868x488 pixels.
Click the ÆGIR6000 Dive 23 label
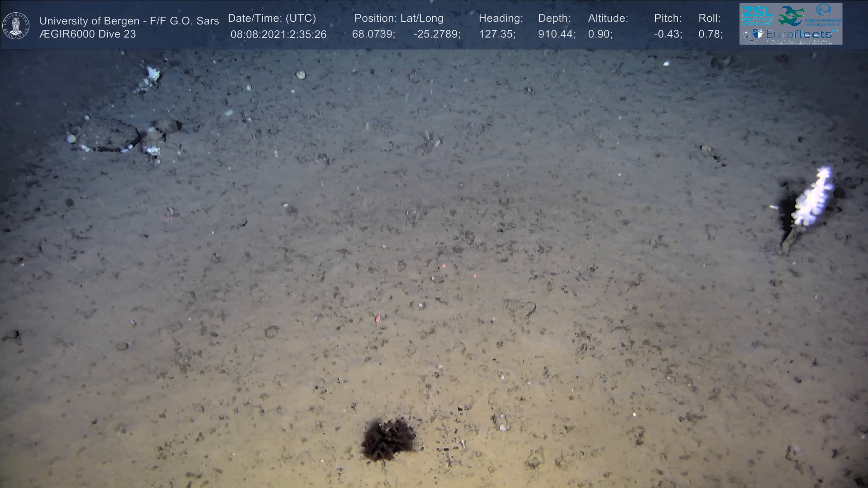coord(87,34)
